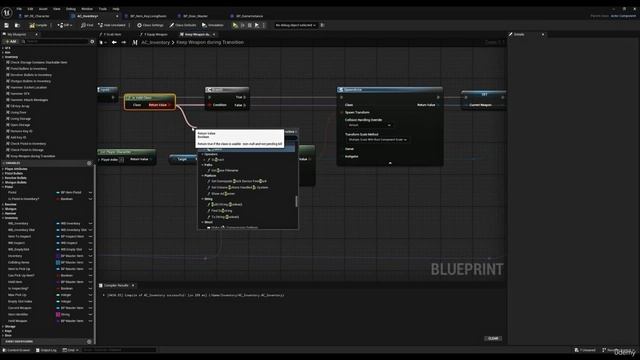This screenshot has height=360, width=640.
Task: Click the Is Valid Class node header
Action: click(150, 98)
